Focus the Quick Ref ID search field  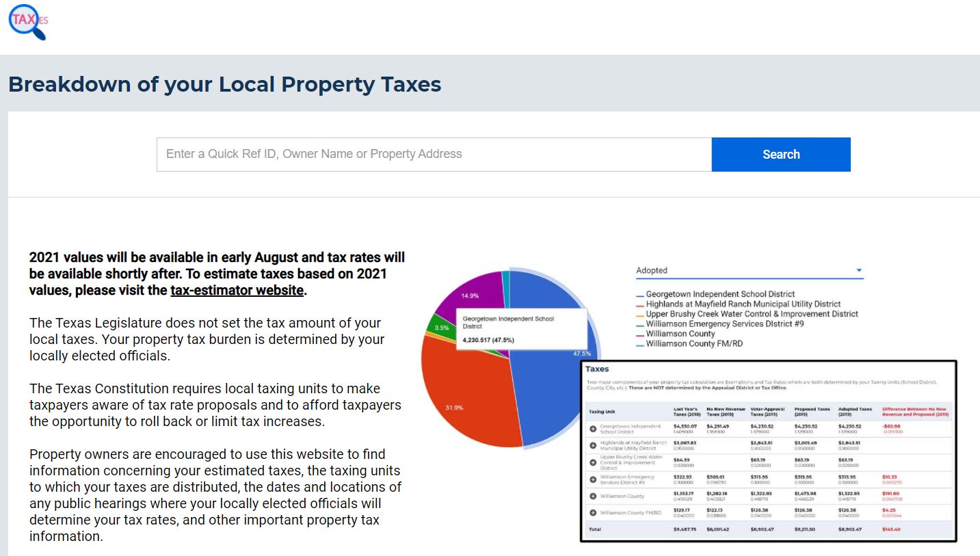(x=434, y=155)
